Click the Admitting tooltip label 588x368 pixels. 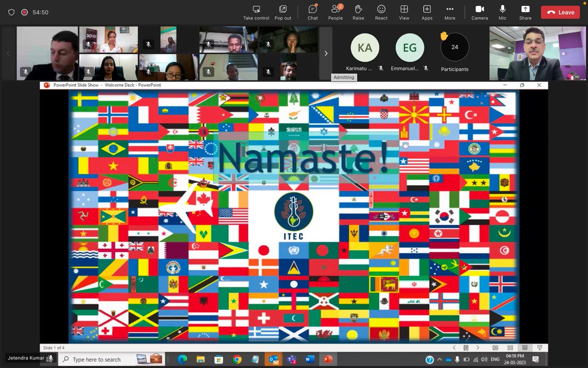344,78
